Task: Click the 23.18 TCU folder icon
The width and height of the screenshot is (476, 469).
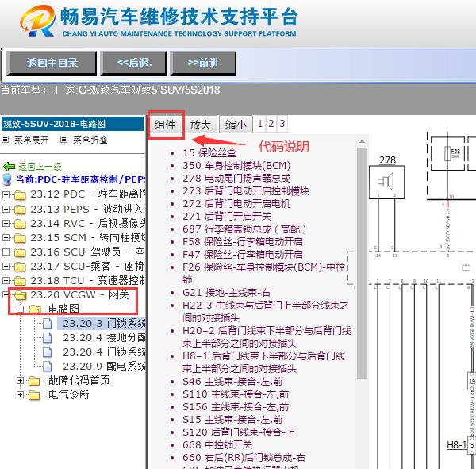Action: 20,281
